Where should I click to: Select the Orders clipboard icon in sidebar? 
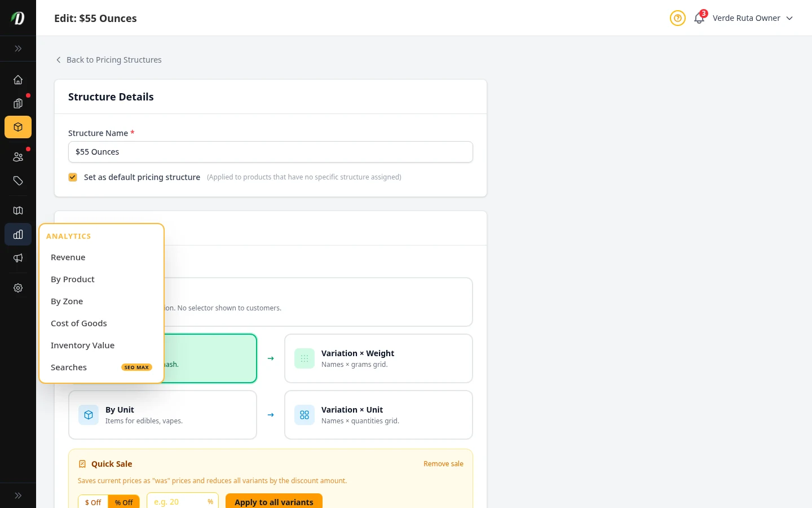18,103
